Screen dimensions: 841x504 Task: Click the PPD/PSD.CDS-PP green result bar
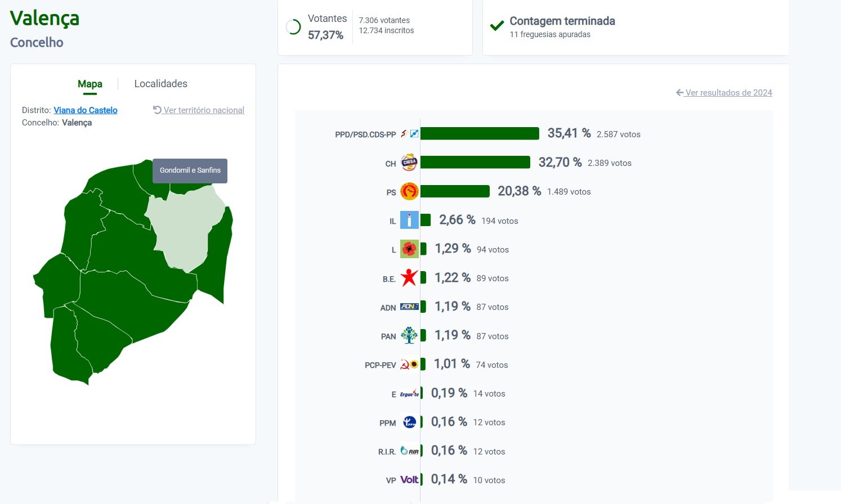pos(480,133)
